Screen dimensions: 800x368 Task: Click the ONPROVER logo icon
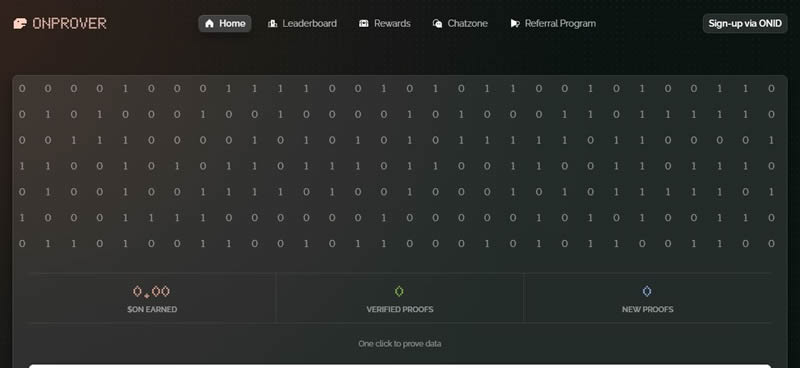click(x=20, y=23)
